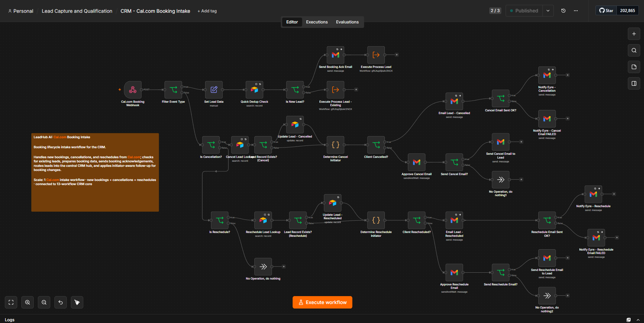Select the orange LeadHub AI sticky note
Screen dimensions: 644x323
pos(95,172)
